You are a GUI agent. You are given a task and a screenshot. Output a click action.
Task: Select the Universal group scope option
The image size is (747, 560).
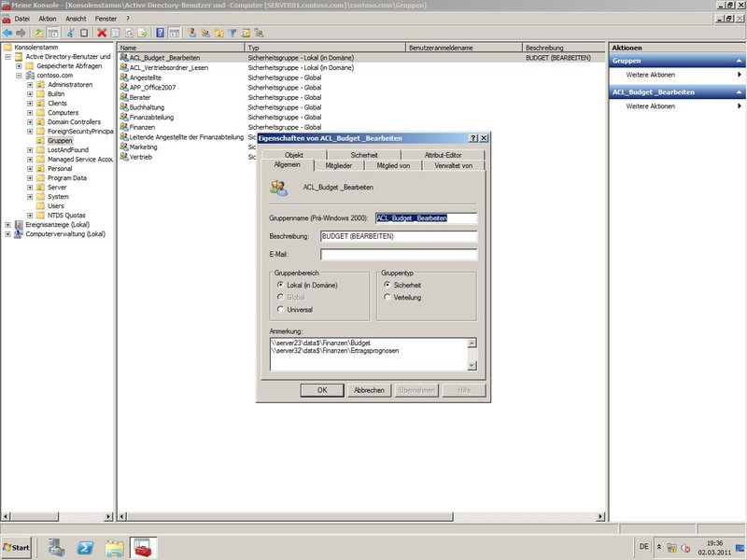click(x=281, y=310)
